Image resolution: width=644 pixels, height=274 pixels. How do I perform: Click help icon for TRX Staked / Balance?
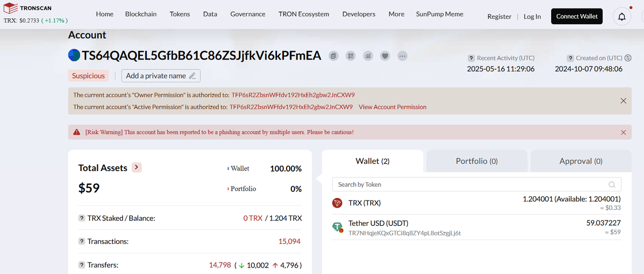point(82,218)
